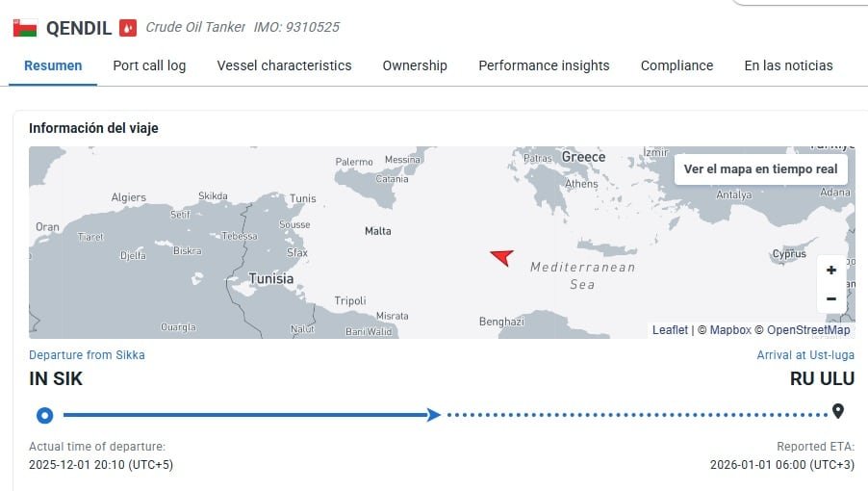Click the Oman flag icon
This screenshot has height=491, width=868.
[x=25, y=28]
